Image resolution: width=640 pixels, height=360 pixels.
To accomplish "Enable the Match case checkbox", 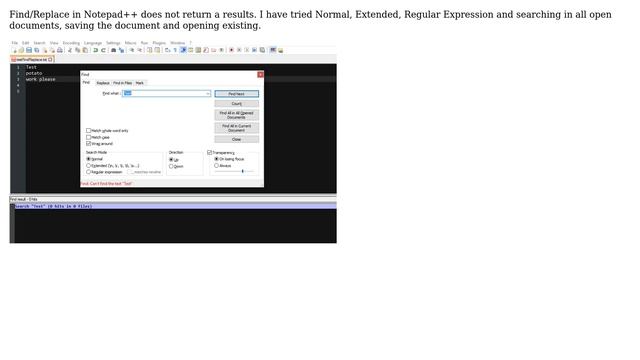I will click(88, 137).
